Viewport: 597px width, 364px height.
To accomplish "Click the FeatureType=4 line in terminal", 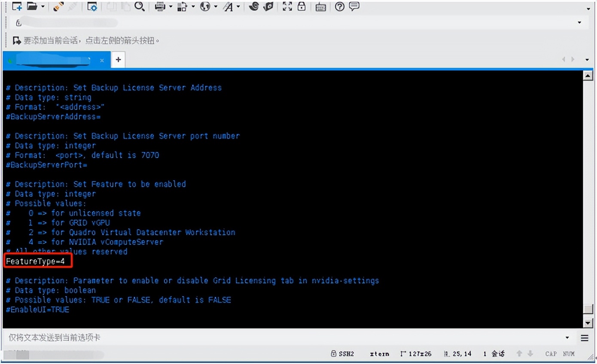I will click(x=36, y=261).
